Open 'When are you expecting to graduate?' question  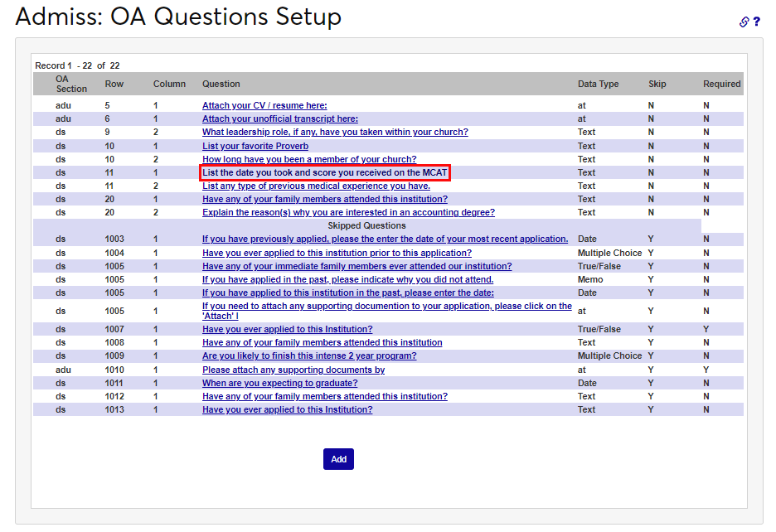[x=279, y=383]
